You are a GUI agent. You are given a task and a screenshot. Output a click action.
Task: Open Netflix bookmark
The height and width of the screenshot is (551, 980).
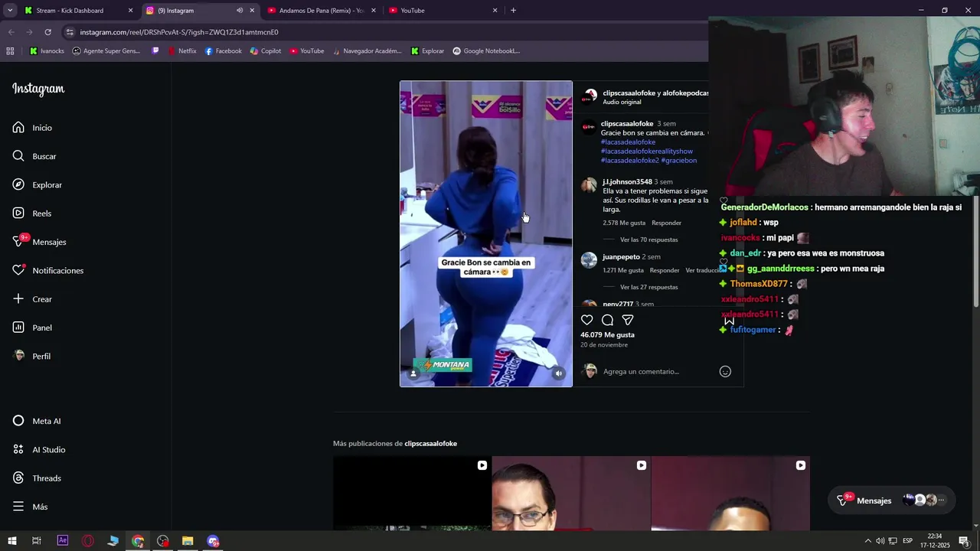[x=181, y=51]
